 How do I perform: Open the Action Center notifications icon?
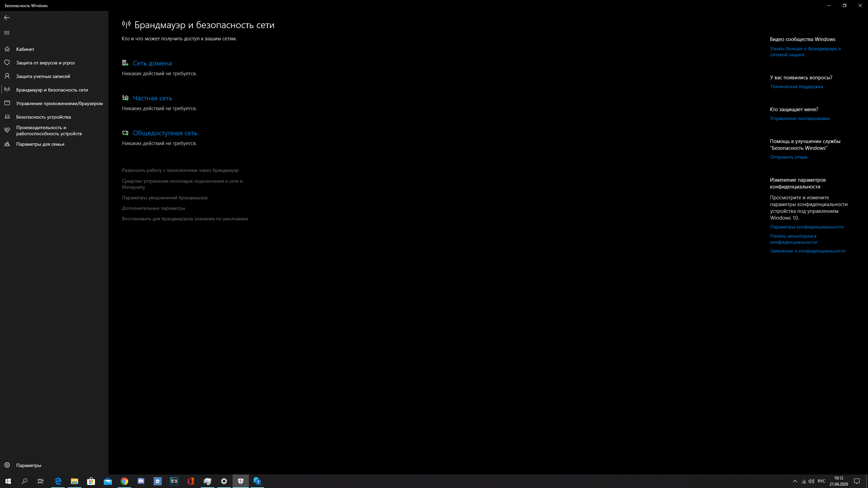tap(857, 481)
